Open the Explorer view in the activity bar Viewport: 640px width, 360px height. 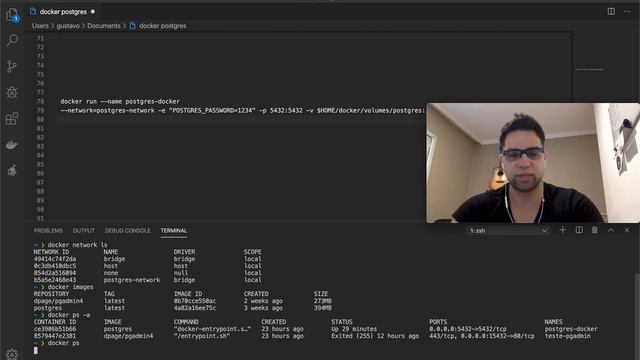pos(12,15)
